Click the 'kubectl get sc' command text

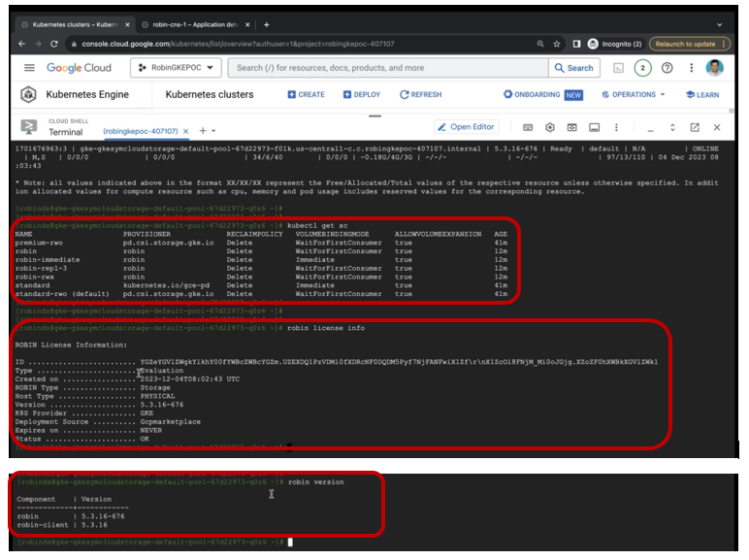pos(317,225)
